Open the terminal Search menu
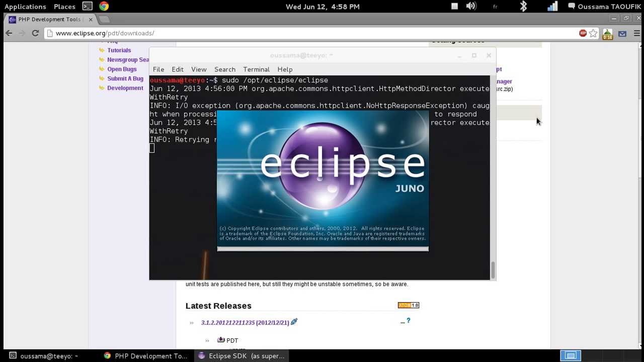Screen dimensions: 644x362 tap(225, 69)
